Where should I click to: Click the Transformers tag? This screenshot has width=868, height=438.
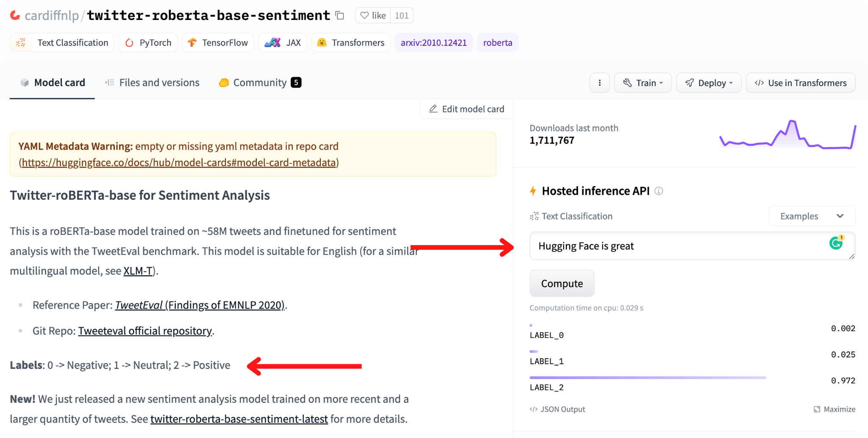click(351, 42)
